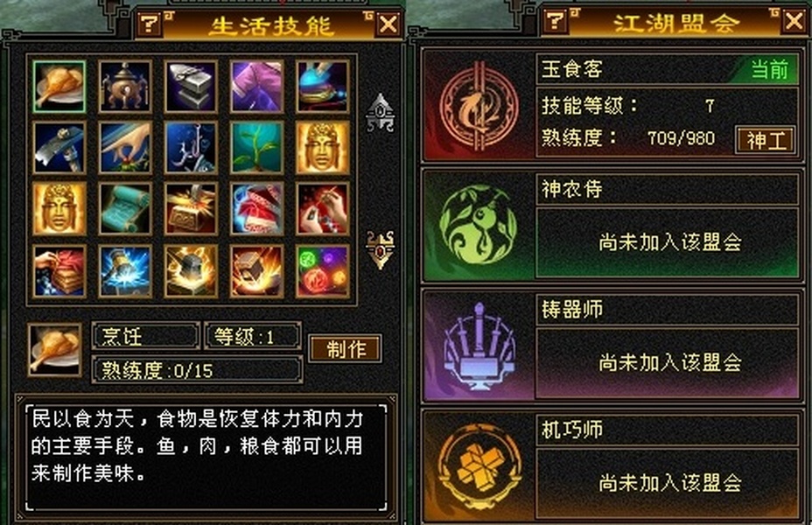The height and width of the screenshot is (525, 812).
Task: Select the pickaxe mining skill icon
Action: point(59,148)
